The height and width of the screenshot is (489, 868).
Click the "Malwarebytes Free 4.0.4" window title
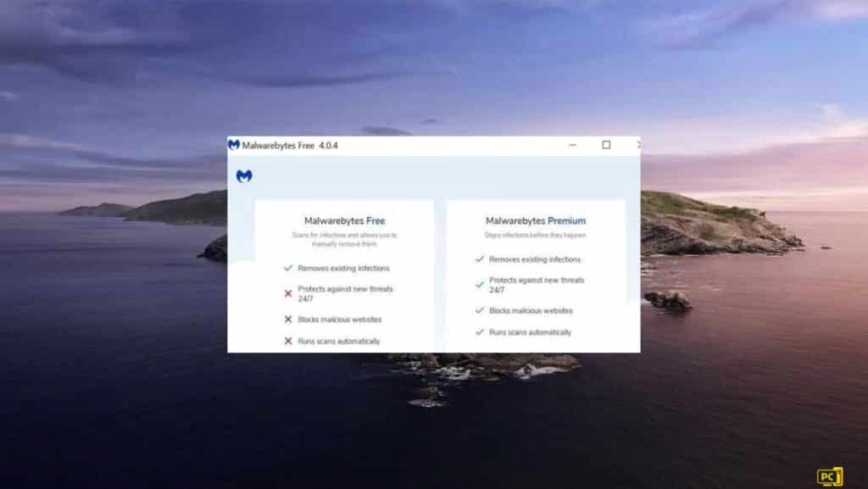click(x=290, y=146)
